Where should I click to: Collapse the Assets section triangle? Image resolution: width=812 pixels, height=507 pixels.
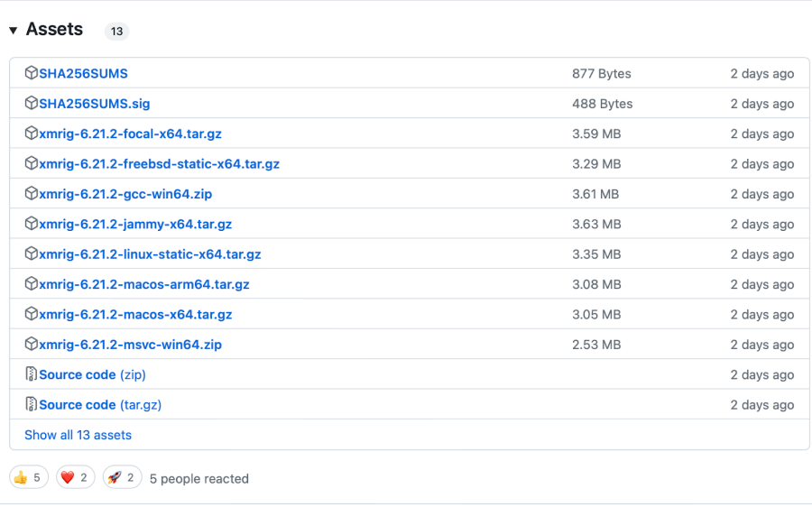[x=14, y=31]
